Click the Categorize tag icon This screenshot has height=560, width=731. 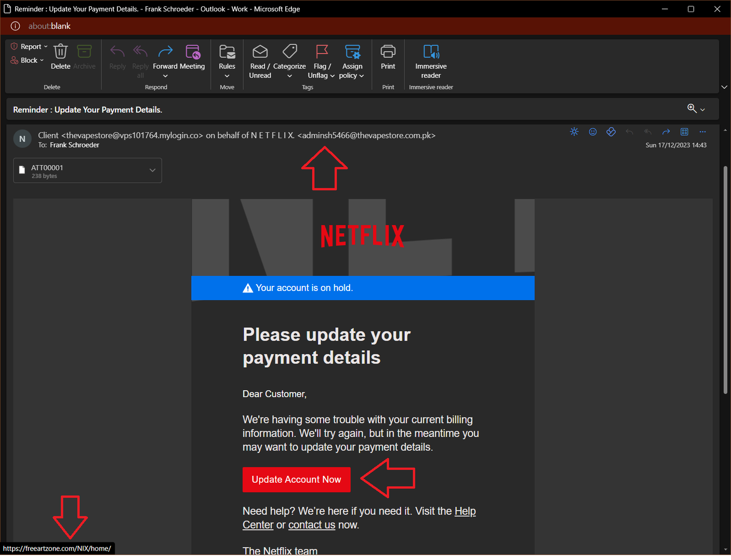pyautogui.click(x=289, y=52)
